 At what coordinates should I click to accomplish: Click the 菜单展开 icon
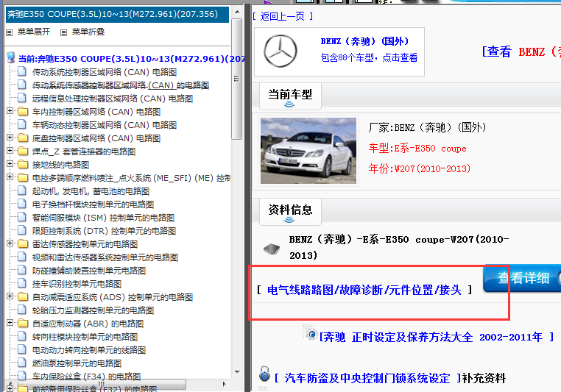tap(10, 32)
